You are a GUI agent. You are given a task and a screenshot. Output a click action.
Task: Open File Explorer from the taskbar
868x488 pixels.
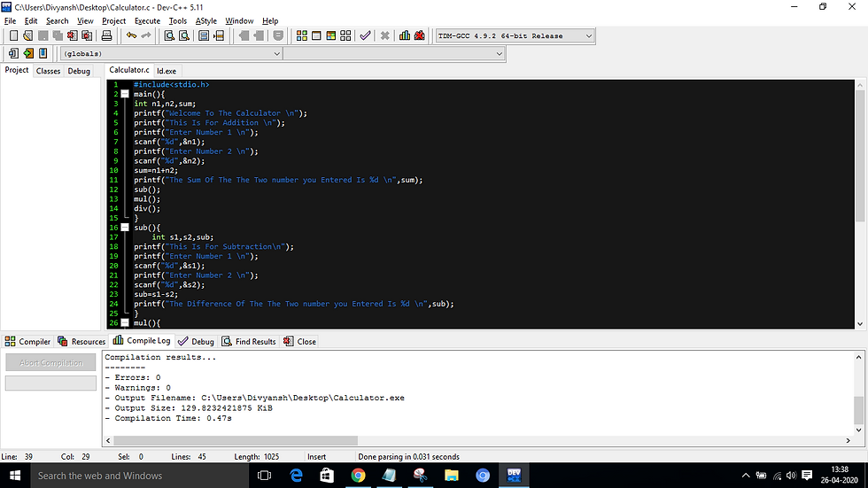(452, 476)
